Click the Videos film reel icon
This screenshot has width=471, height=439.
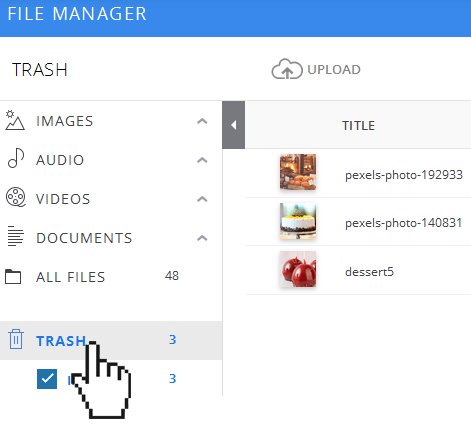click(x=16, y=197)
